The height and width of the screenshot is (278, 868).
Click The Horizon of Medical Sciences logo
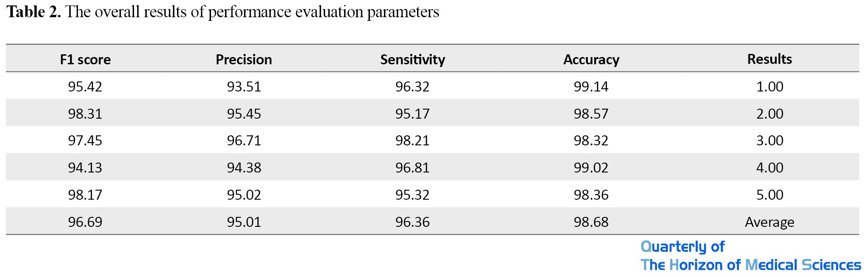(x=750, y=265)
